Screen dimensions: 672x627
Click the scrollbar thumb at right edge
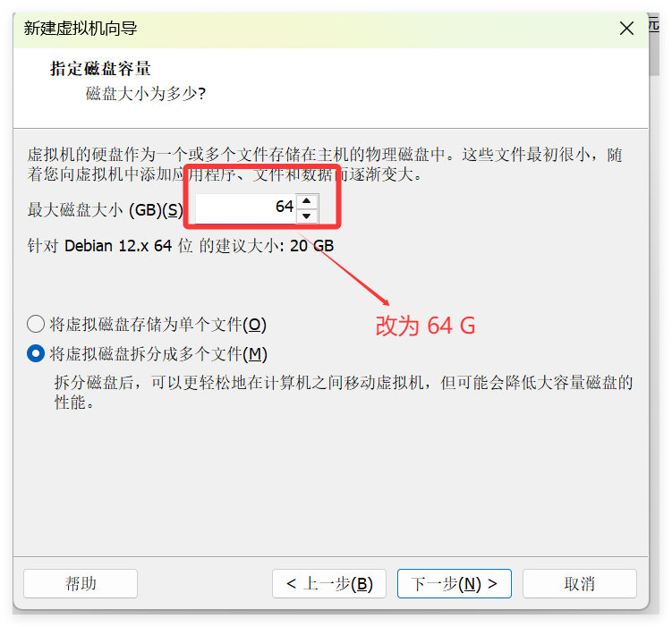click(654, 47)
